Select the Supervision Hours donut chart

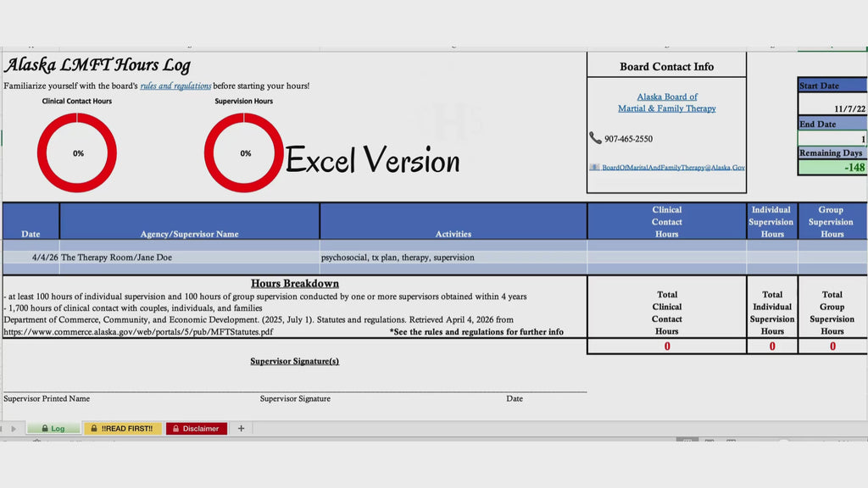tap(244, 153)
